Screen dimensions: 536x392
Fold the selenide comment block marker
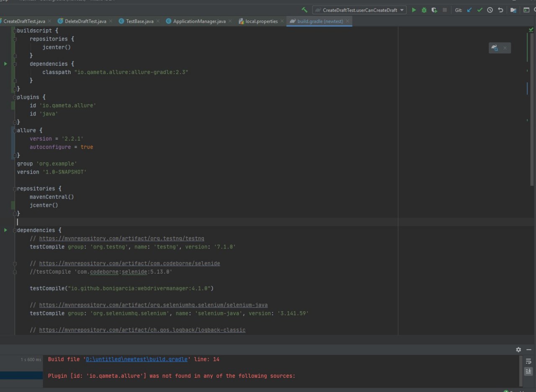(x=14, y=264)
